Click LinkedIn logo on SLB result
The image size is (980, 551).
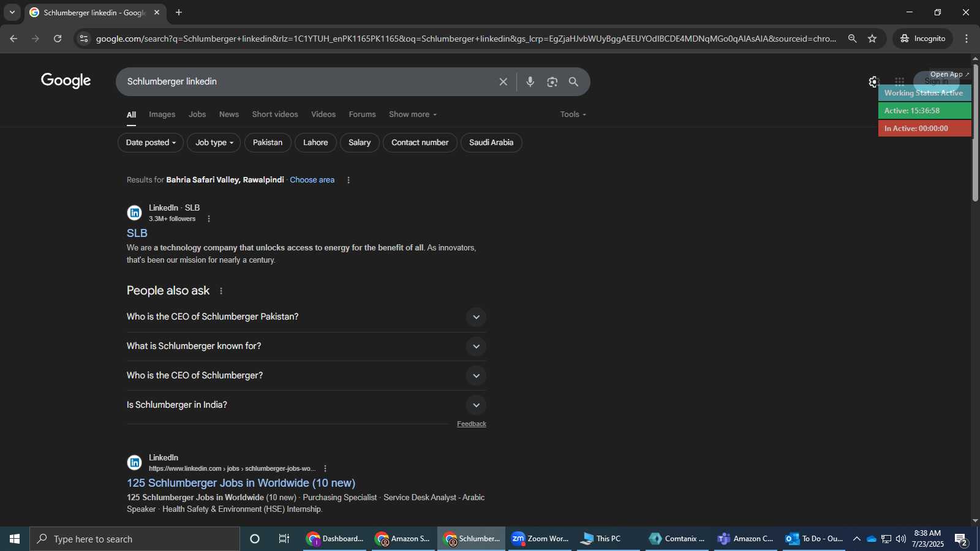134,213
